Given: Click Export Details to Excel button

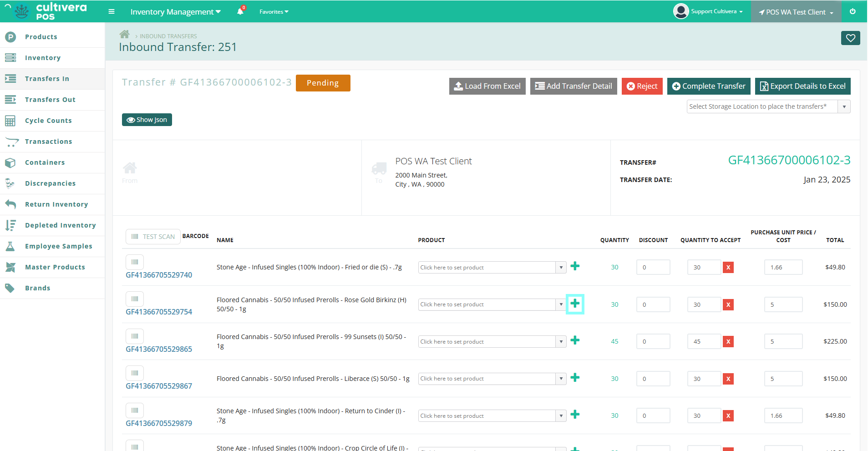Looking at the screenshot, I should coord(802,86).
